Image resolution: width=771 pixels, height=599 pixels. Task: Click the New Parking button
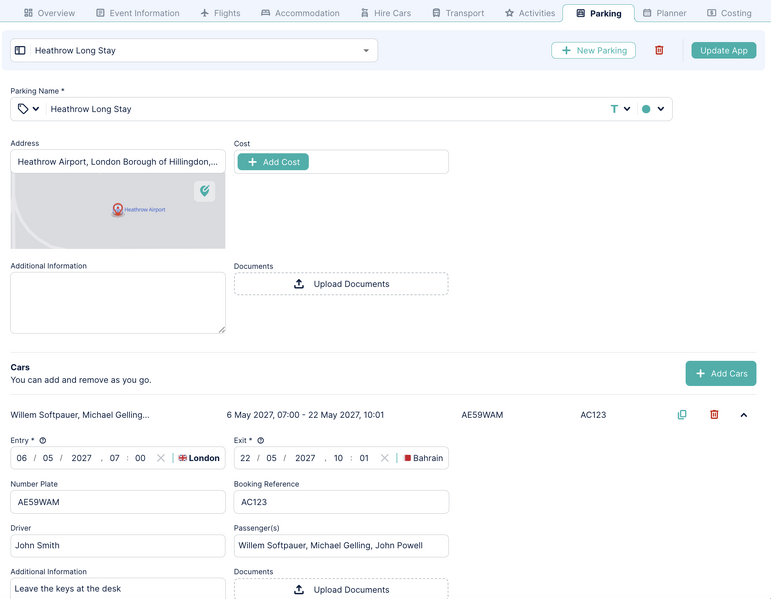pyautogui.click(x=593, y=50)
